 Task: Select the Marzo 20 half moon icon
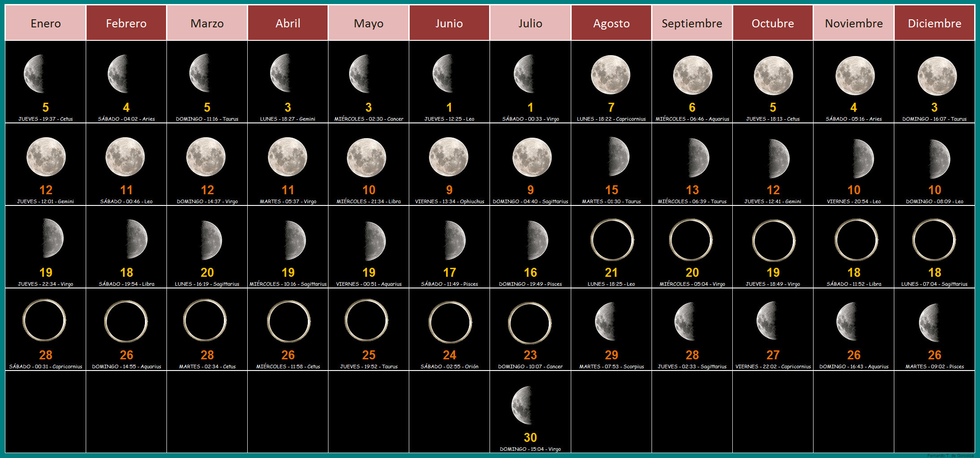[x=211, y=240]
